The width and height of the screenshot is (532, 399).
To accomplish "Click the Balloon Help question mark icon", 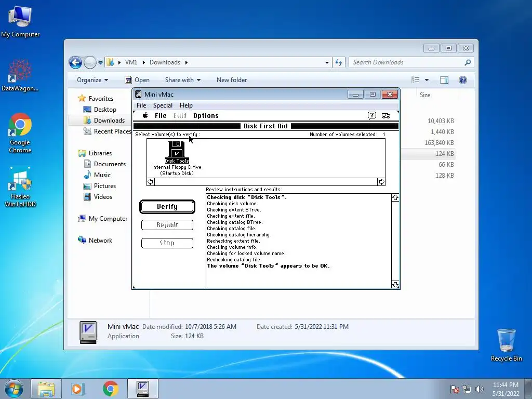I will (372, 116).
